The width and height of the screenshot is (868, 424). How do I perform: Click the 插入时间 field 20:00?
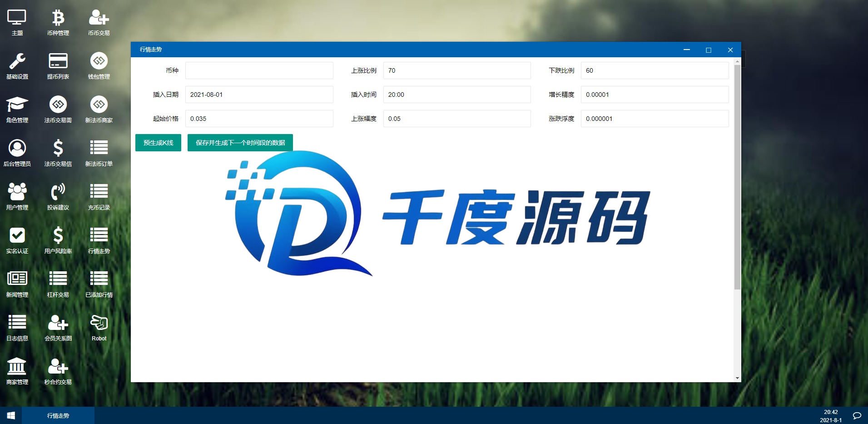point(457,95)
